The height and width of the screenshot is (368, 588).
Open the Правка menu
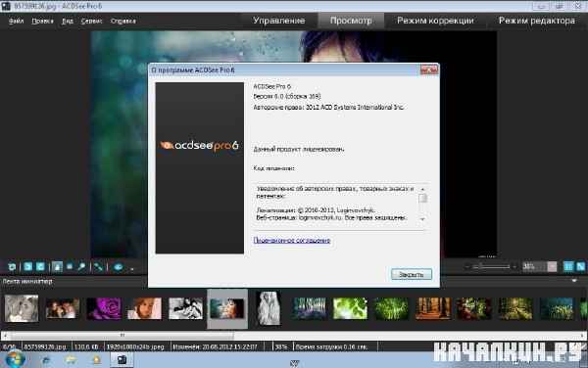(x=42, y=21)
